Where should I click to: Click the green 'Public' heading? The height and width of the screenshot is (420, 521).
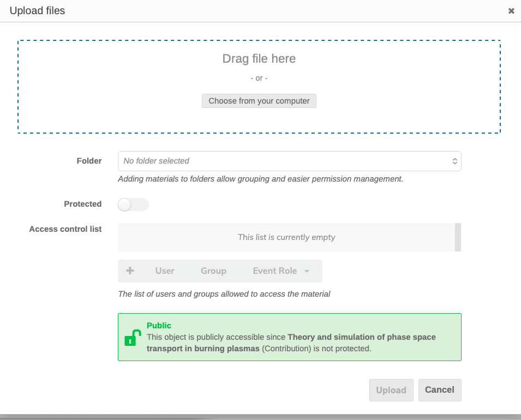159,326
